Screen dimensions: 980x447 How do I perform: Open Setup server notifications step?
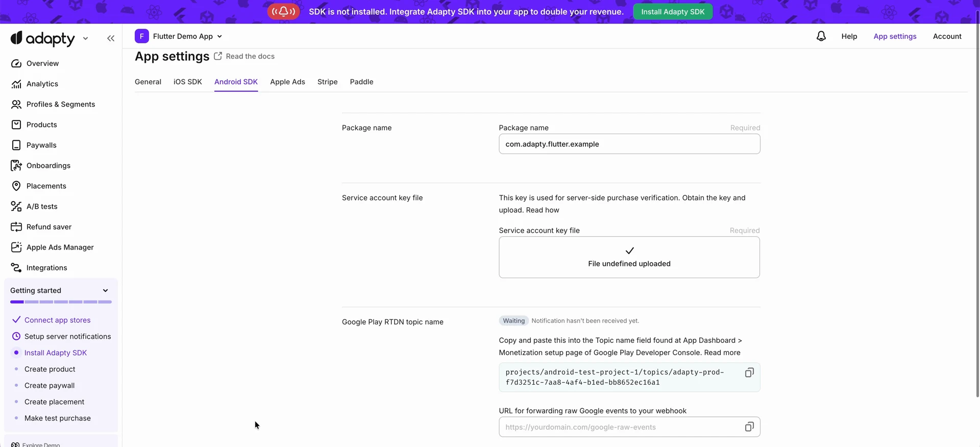click(x=67, y=336)
